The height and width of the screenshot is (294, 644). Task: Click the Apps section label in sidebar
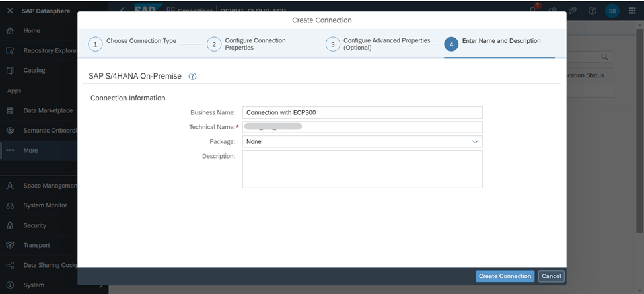[x=15, y=91]
